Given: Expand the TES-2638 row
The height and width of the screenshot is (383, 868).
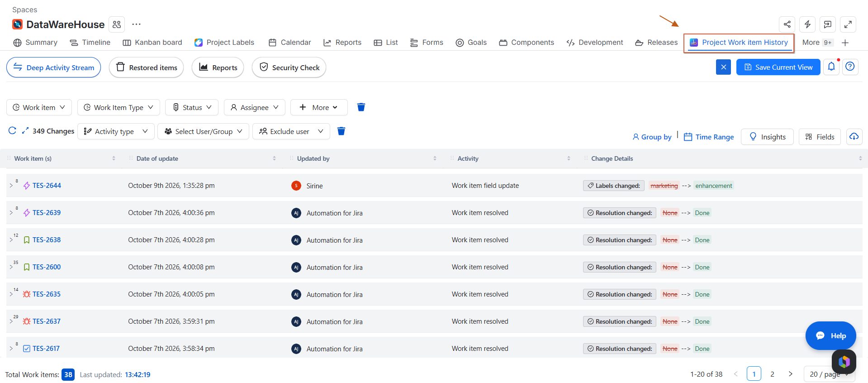Looking at the screenshot, I should tap(11, 240).
